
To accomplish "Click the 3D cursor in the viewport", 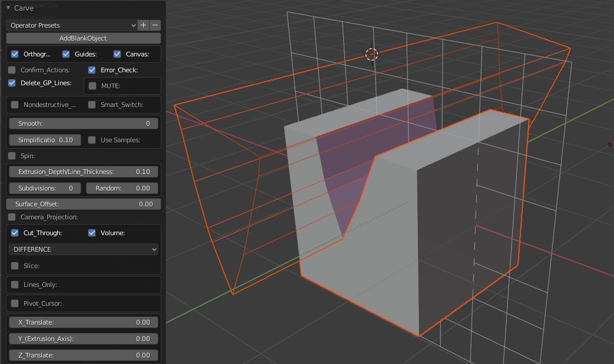I will pyautogui.click(x=371, y=54).
